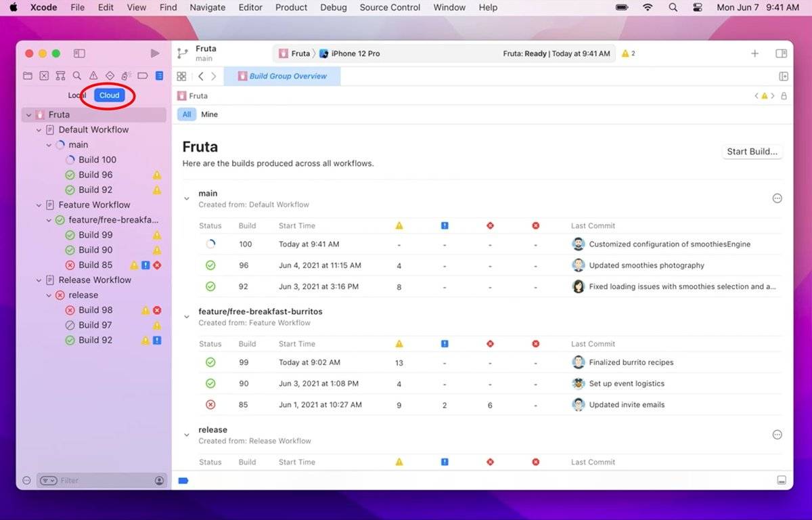The height and width of the screenshot is (520, 812).
Task: Collapse the main branch node in sidebar
Action: (x=49, y=145)
